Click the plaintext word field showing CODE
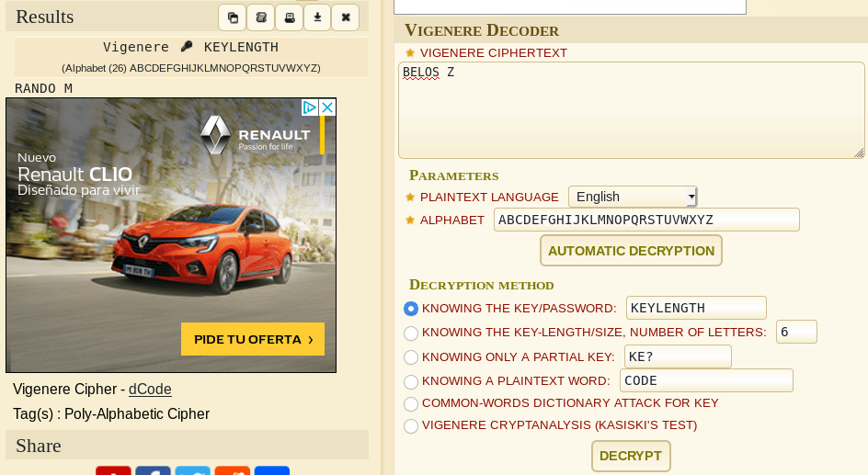868x475 pixels. 706,380
